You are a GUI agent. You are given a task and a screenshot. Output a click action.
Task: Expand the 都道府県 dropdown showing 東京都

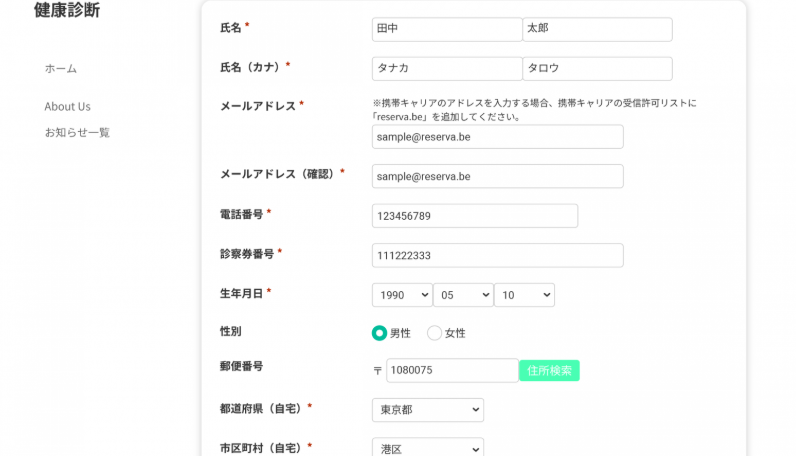(x=427, y=410)
